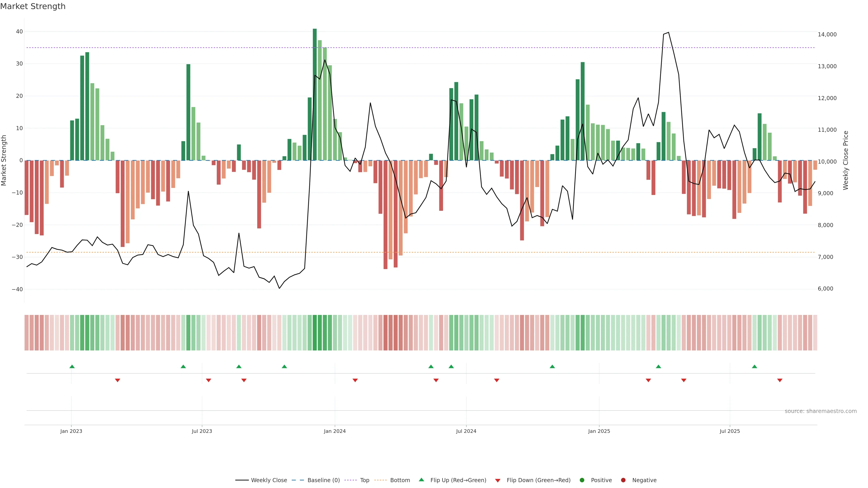
Task: Click the Weekly Close Price axis title
Action: [x=846, y=160]
